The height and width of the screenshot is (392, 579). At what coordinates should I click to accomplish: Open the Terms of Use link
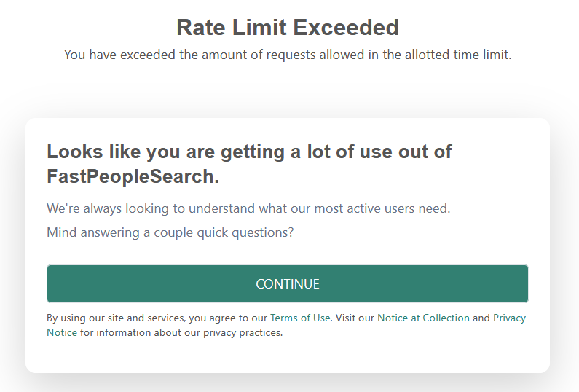[300, 318]
